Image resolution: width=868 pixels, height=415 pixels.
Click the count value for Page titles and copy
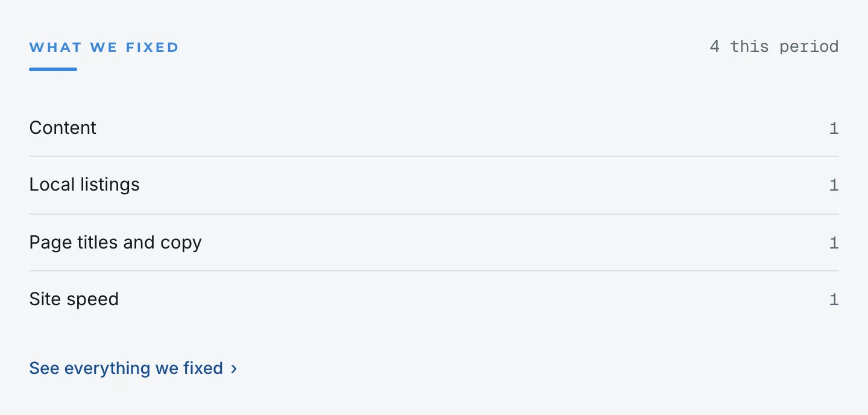[834, 242]
